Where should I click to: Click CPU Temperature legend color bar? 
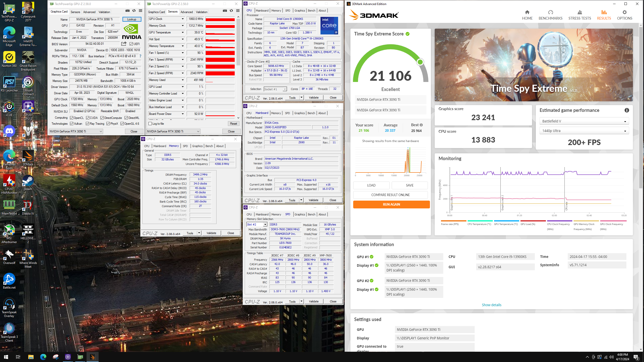click(x=480, y=221)
